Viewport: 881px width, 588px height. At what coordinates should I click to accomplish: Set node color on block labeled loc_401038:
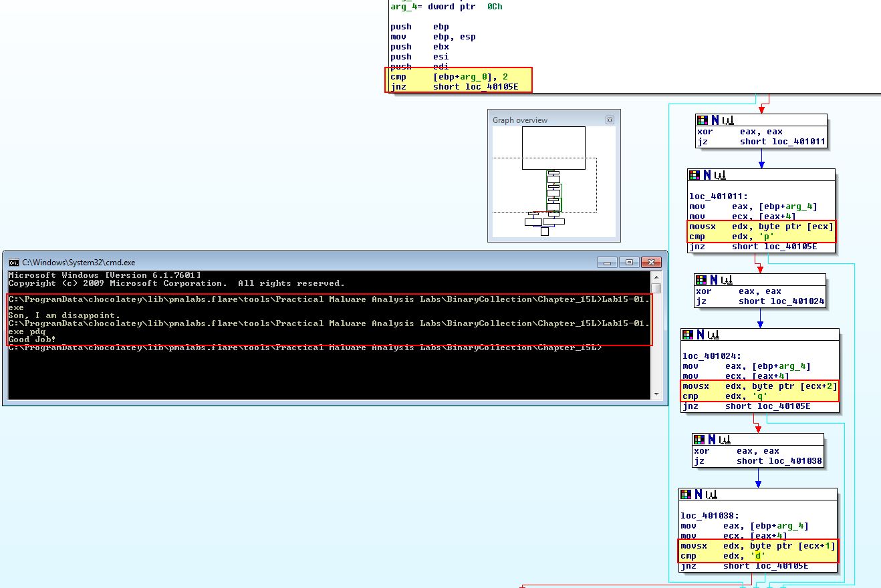[x=686, y=494]
